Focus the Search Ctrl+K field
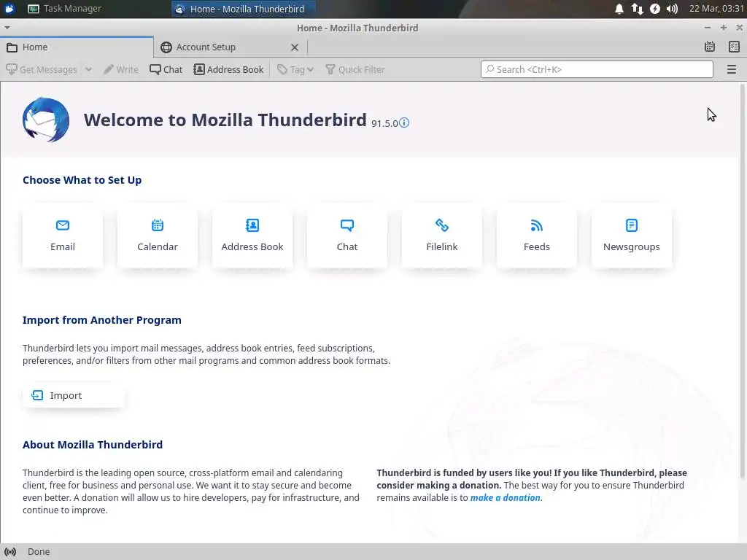 pos(597,69)
